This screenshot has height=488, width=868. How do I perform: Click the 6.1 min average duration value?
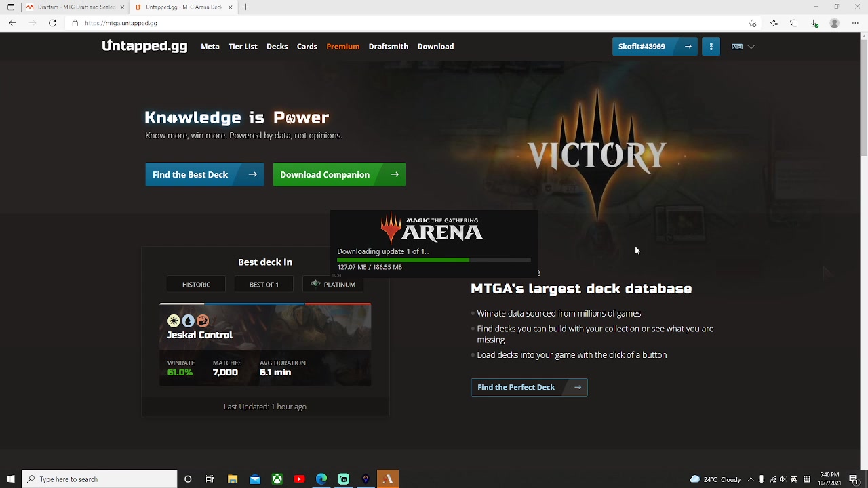click(275, 373)
